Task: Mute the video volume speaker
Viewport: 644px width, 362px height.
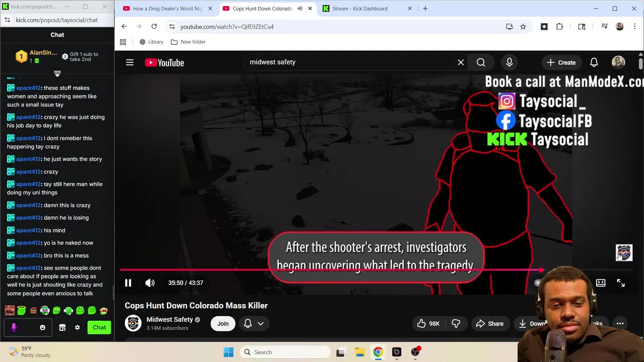Action: click(150, 283)
